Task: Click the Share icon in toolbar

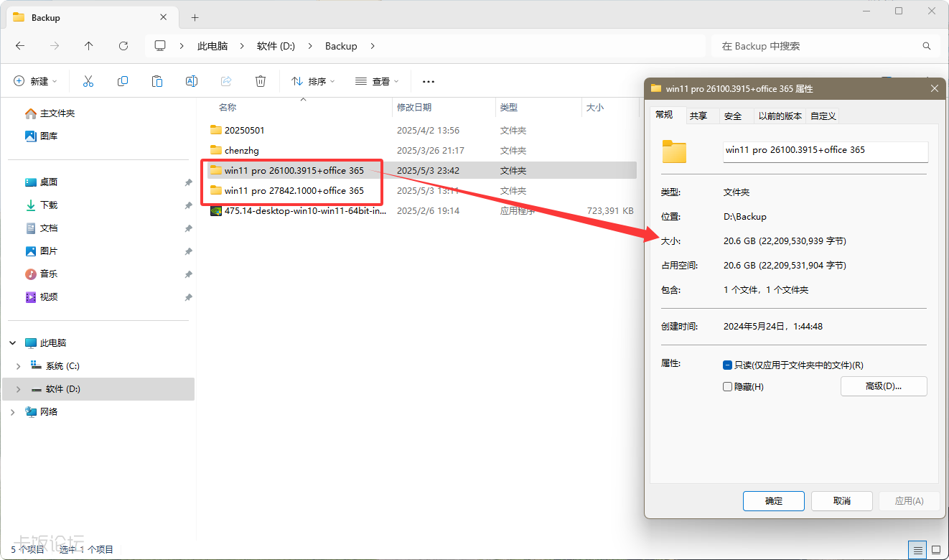Action: coord(226,81)
